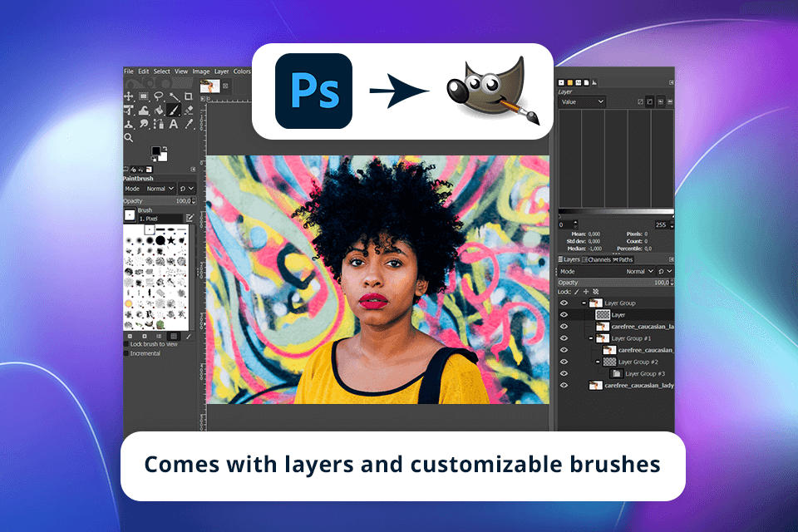The height and width of the screenshot is (532, 798).
Task: Open the brush editor icon next to Pixel
Action: 190,218
